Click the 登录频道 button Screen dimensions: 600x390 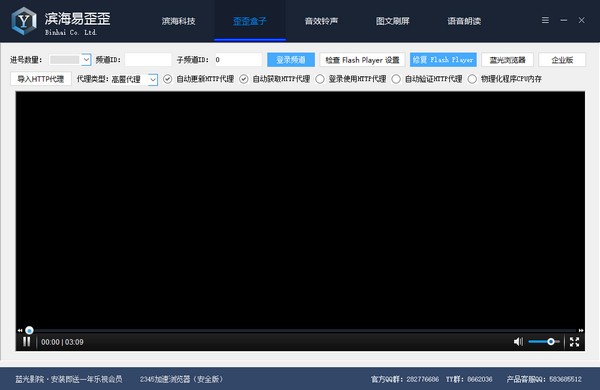pyautogui.click(x=291, y=60)
